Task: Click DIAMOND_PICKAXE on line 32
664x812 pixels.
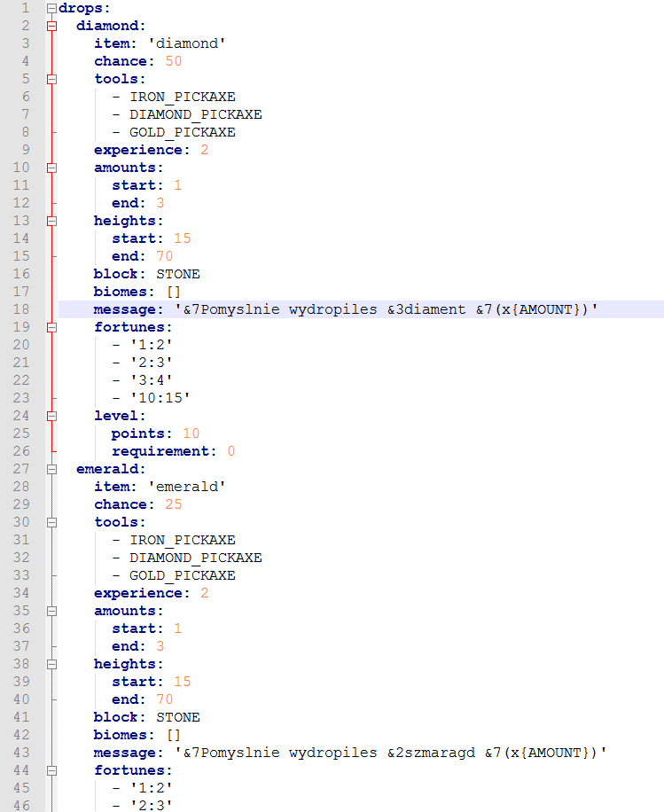Action: (x=196, y=558)
